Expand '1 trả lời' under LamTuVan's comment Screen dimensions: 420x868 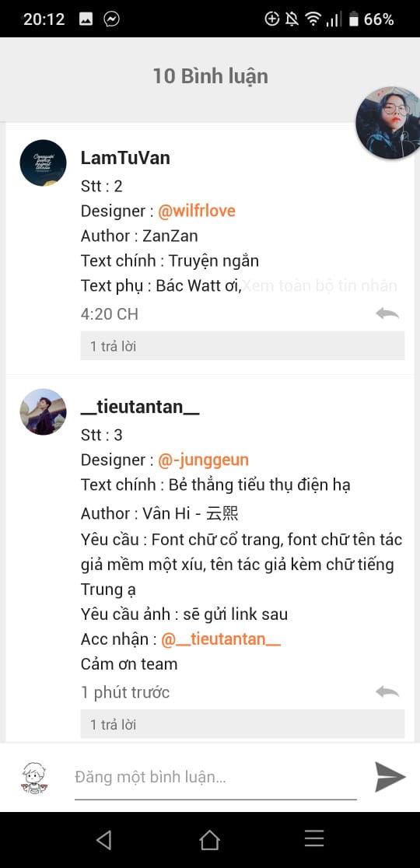(x=243, y=346)
